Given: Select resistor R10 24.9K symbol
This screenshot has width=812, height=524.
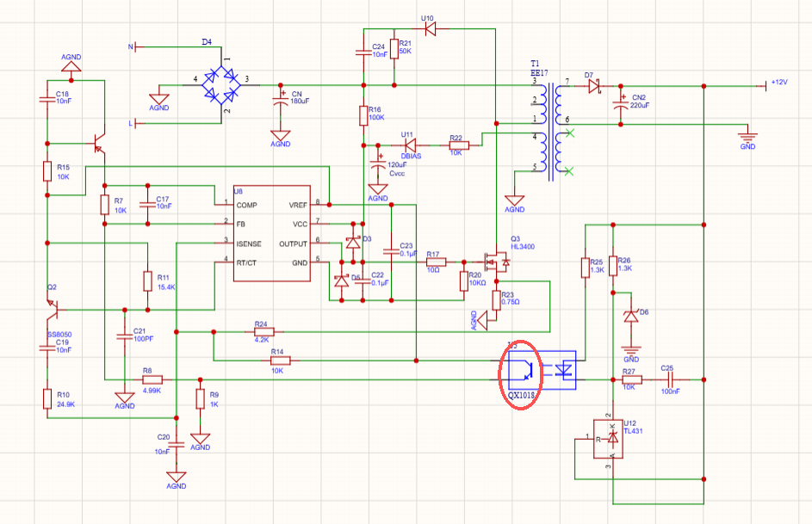Looking at the screenshot, I should click(x=47, y=399).
